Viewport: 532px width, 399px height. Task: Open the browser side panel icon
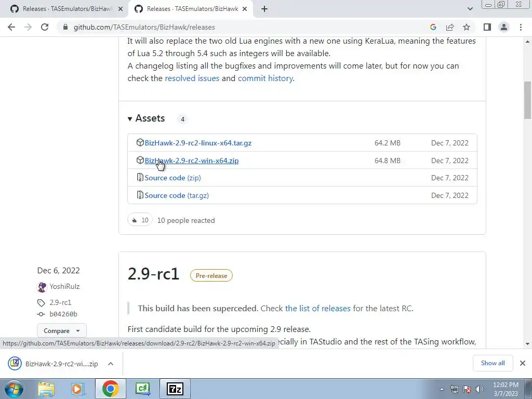point(487,27)
